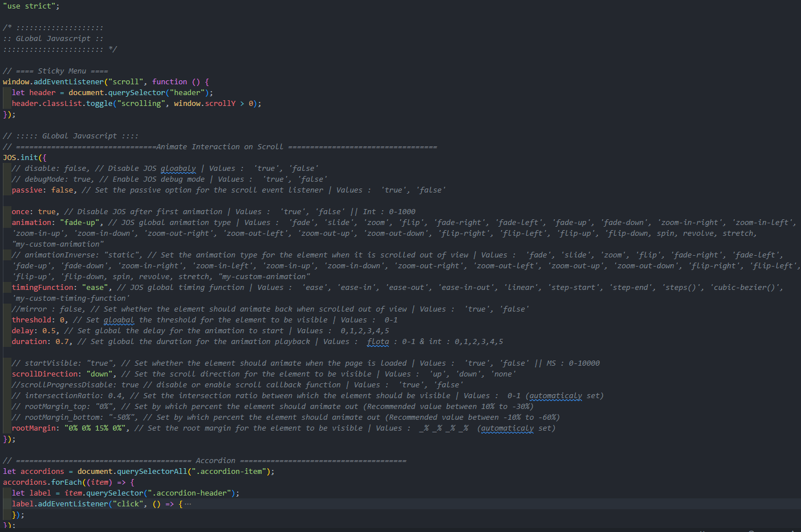The height and width of the screenshot is (532, 801).
Task: Click classList.toggle in the header line
Action: [78, 104]
